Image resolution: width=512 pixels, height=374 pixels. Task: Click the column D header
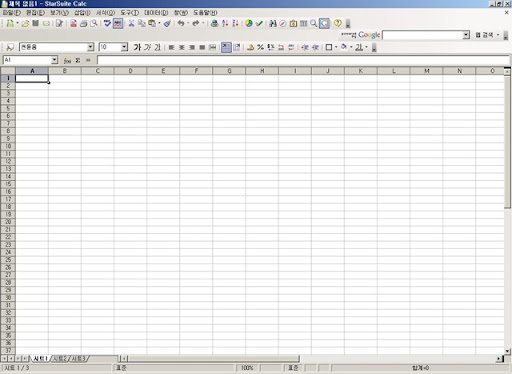pos(130,71)
